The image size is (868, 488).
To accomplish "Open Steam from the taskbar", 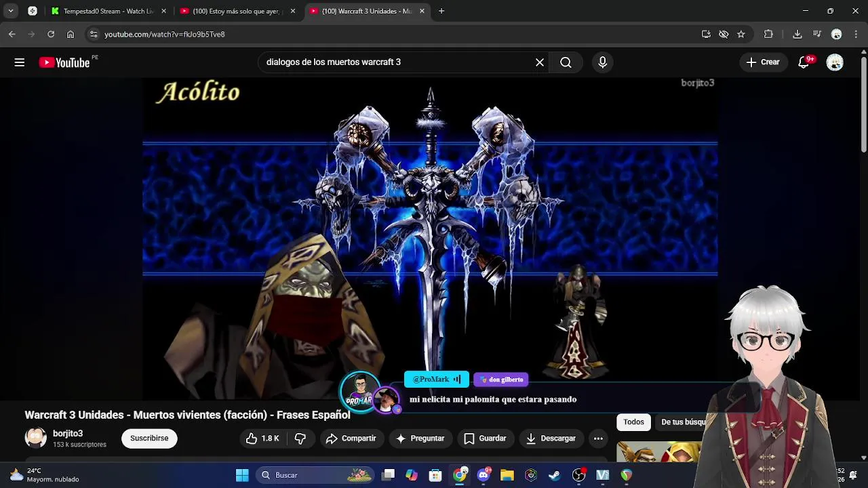I will pyautogui.click(x=555, y=475).
